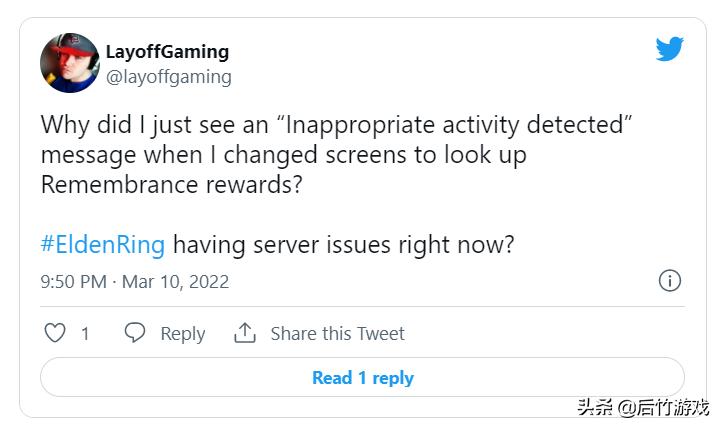Click the reply speech bubble icon
Screen dimensions: 722x429
pyautogui.click(x=135, y=333)
